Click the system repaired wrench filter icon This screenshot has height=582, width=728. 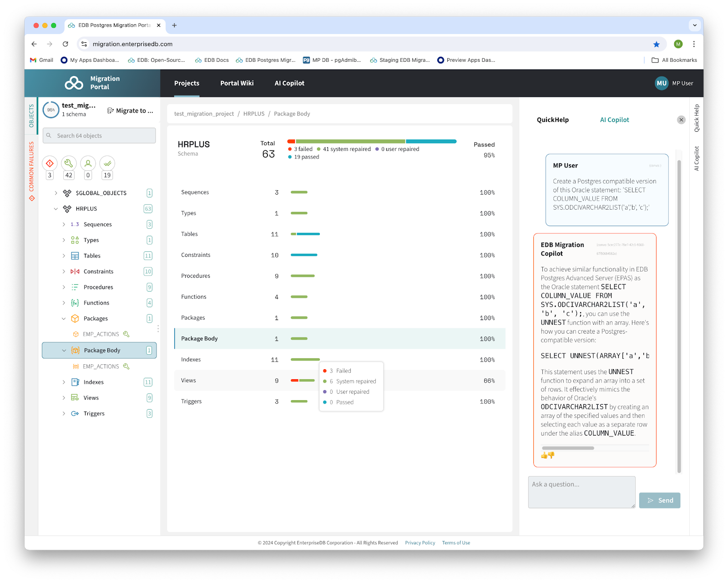tap(69, 163)
